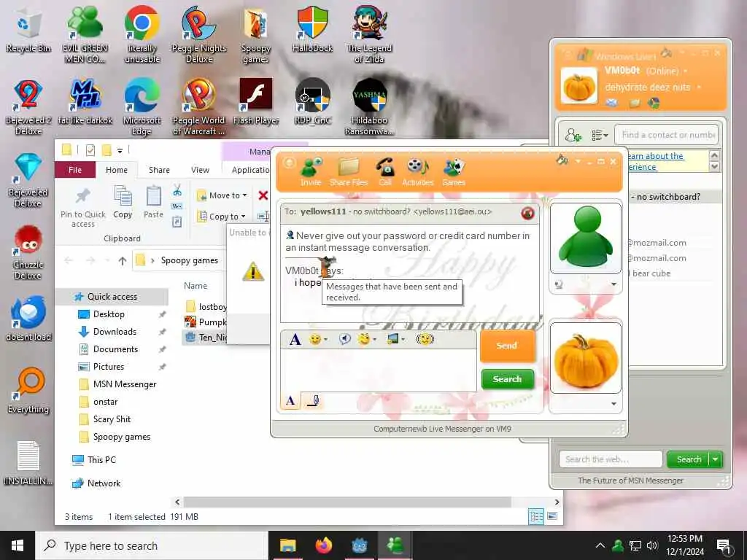Select Downloads in Quick access
Viewport: 747px width, 560px height.
coord(115,332)
